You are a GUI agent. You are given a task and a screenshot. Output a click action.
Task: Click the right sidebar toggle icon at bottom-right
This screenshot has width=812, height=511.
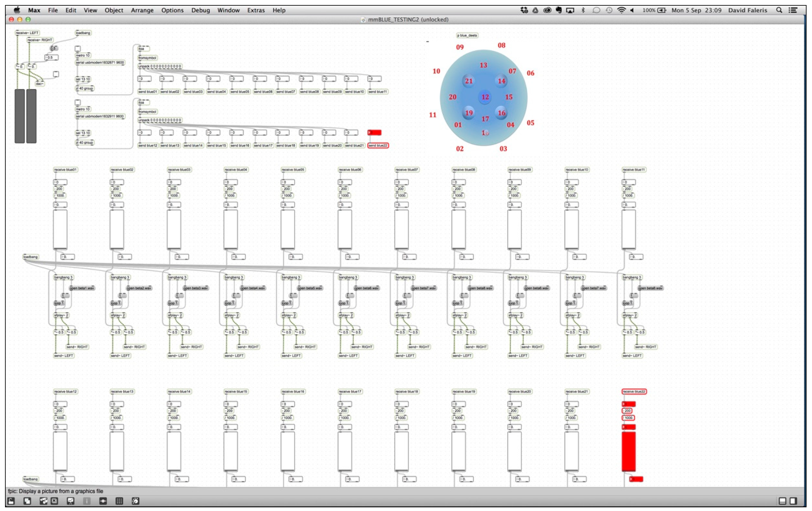793,501
